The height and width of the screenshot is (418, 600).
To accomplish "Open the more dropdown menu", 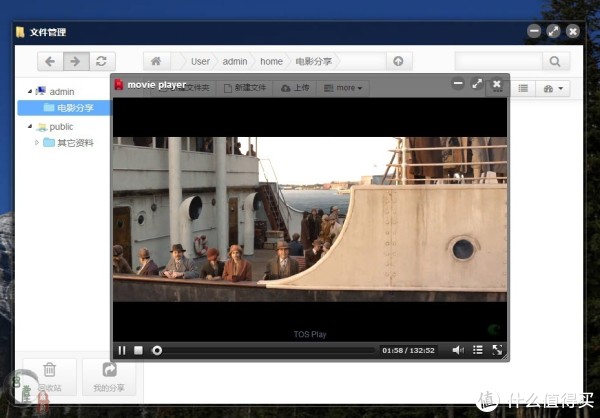I will (343, 88).
